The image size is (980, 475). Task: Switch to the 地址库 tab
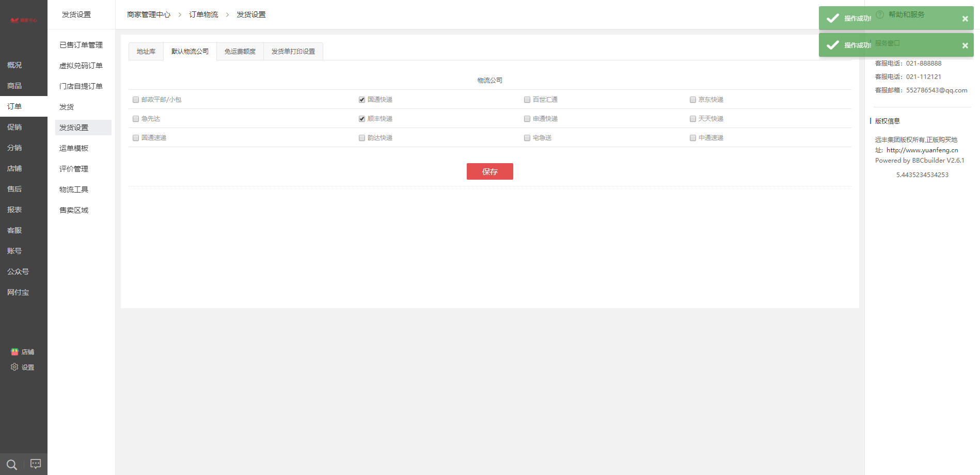(146, 52)
